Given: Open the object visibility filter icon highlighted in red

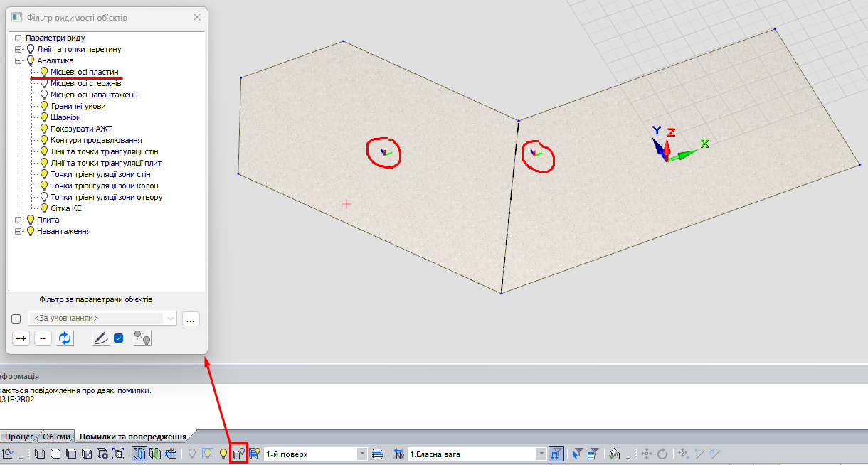Looking at the screenshot, I should [x=239, y=454].
